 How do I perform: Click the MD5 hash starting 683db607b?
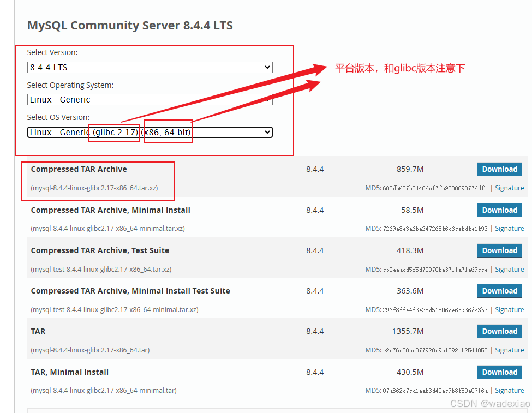point(435,188)
